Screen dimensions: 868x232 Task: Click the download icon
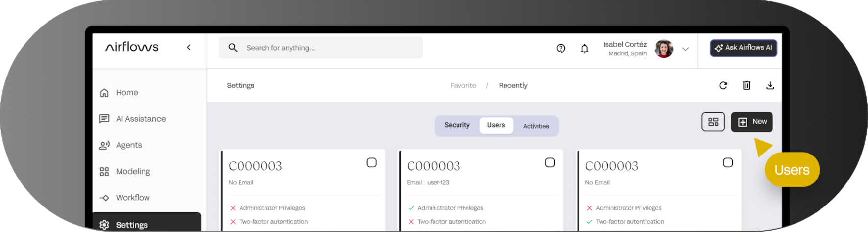pos(770,85)
